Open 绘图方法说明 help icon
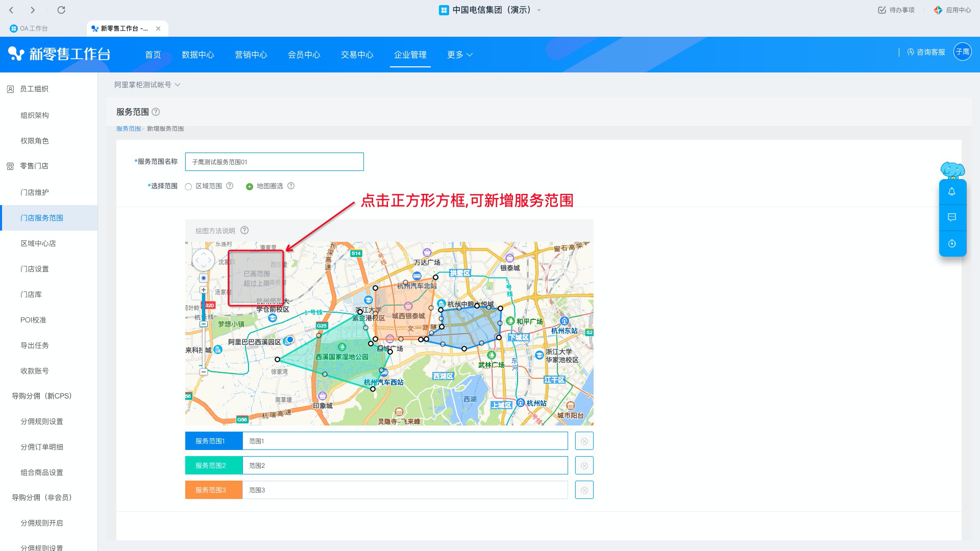This screenshot has width=980, height=551. [244, 230]
